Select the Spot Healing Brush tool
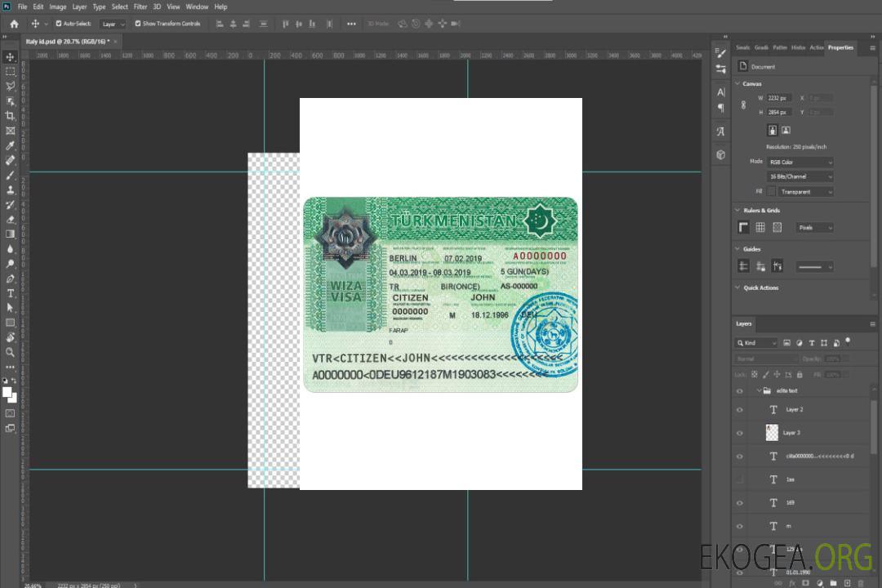Screen dimensions: 882x588 (x=10, y=160)
